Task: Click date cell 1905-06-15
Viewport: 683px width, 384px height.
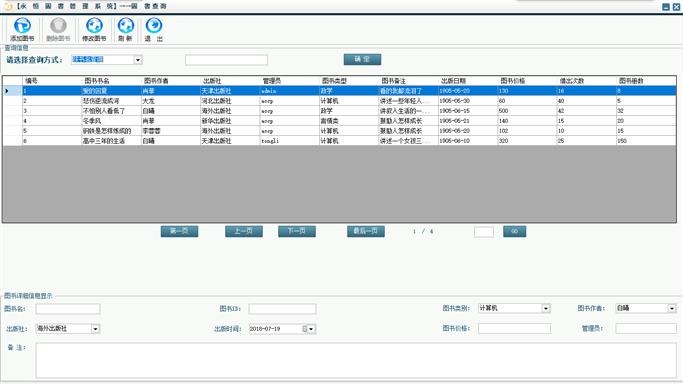Action: 467,111
